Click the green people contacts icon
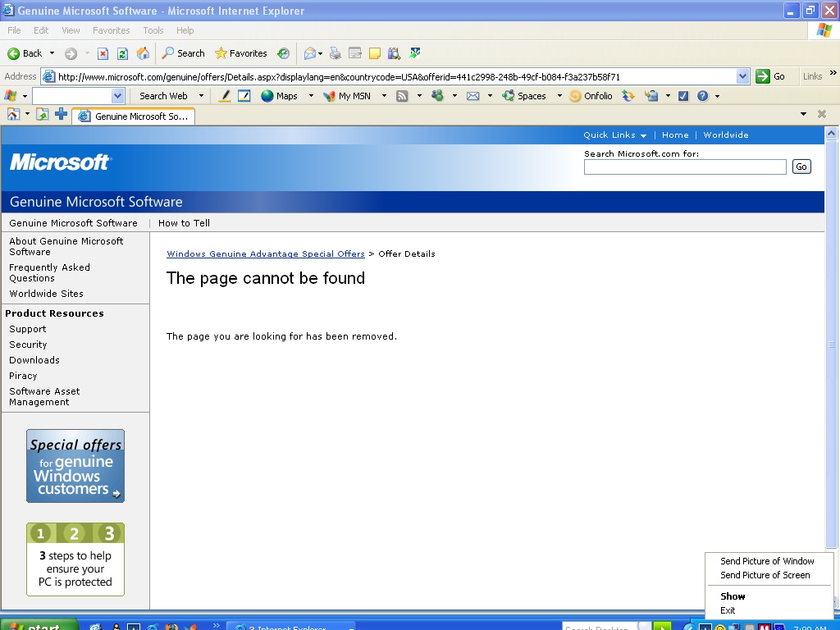The height and width of the screenshot is (630, 840). (x=438, y=96)
